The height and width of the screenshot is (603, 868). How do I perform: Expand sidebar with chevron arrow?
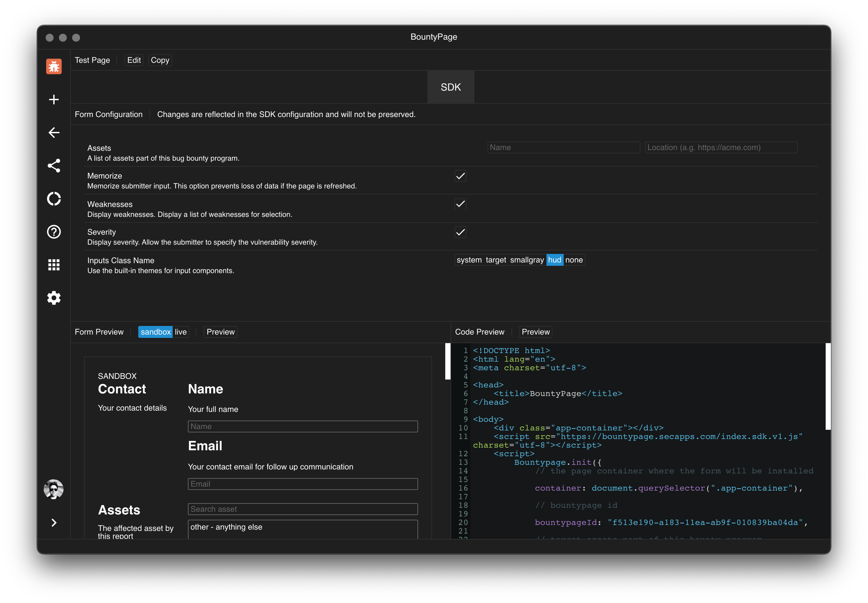[54, 523]
